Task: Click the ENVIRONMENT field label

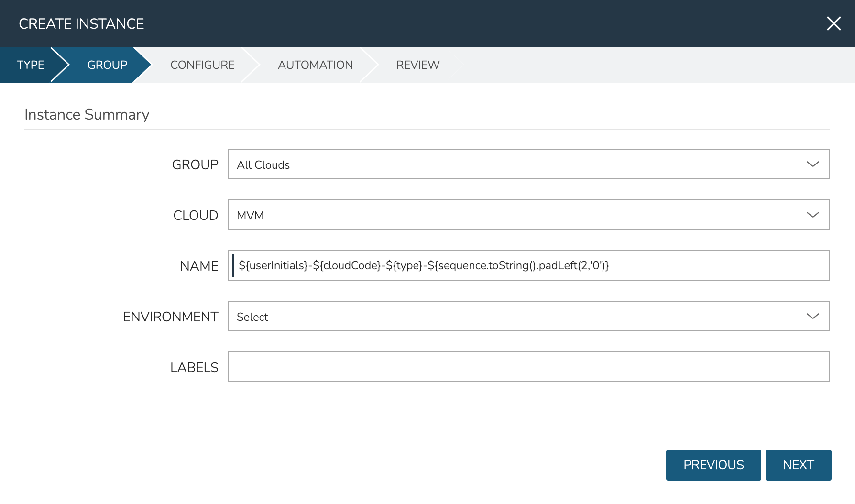Action: point(170,317)
